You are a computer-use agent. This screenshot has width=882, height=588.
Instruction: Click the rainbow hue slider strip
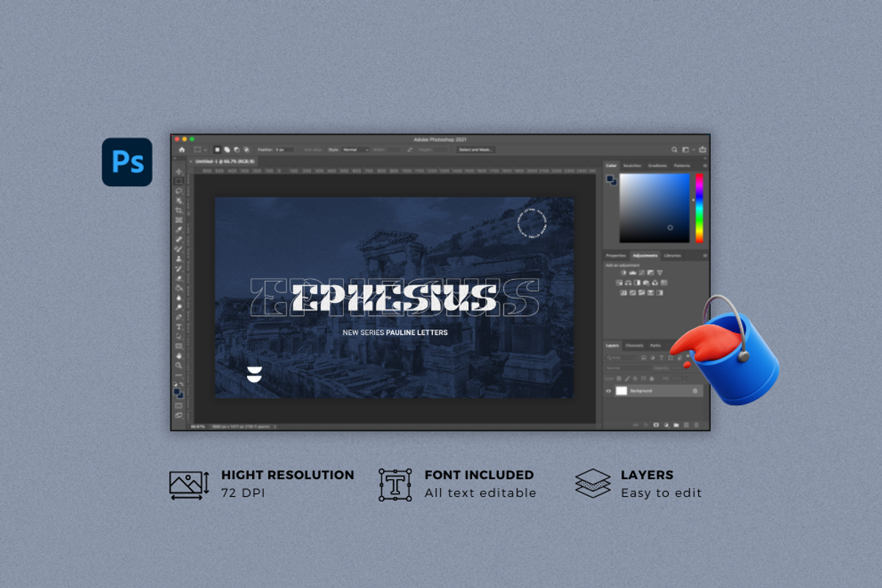coord(699,208)
